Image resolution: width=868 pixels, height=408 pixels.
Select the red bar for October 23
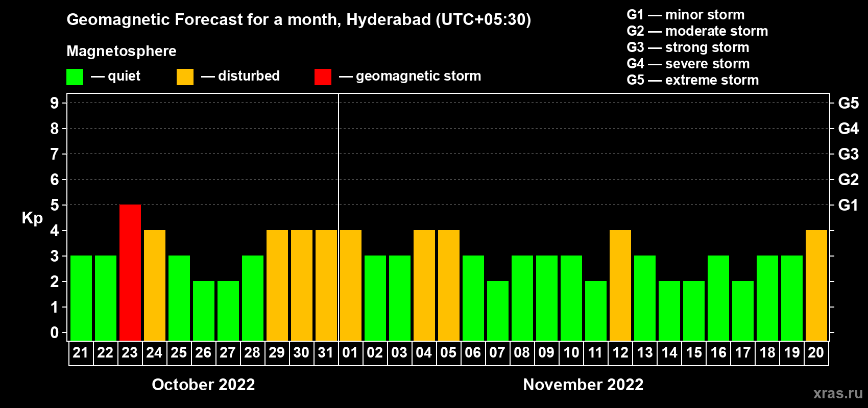click(x=130, y=273)
